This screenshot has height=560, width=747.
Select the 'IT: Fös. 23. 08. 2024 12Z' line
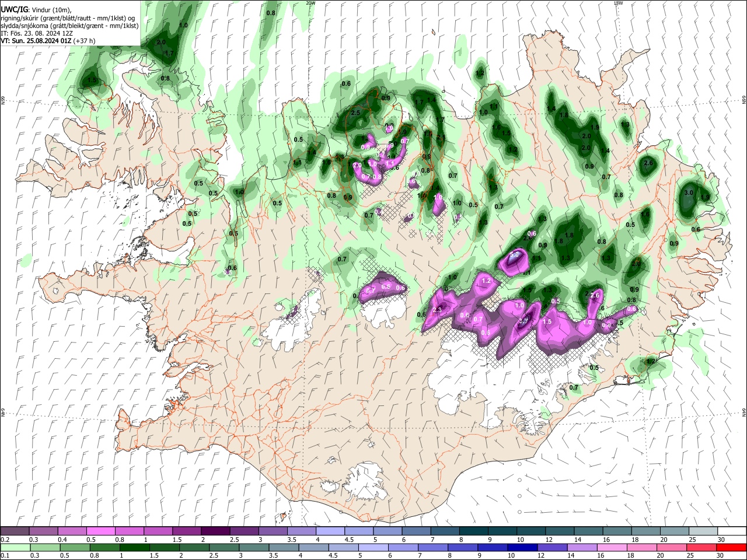tap(36, 33)
